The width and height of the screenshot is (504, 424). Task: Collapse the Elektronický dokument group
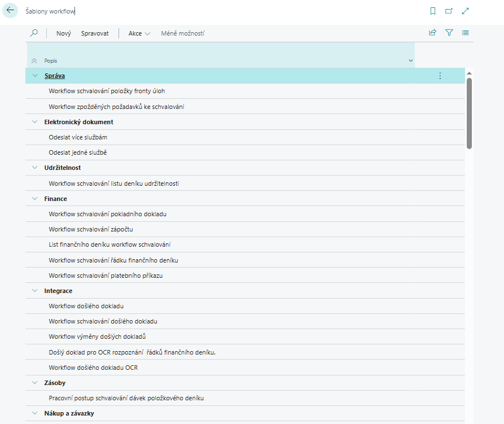(35, 122)
